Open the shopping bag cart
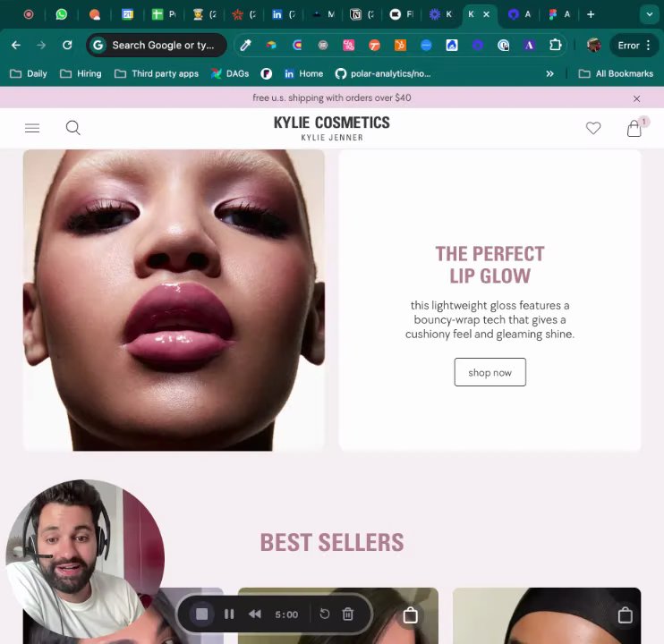 click(x=634, y=128)
